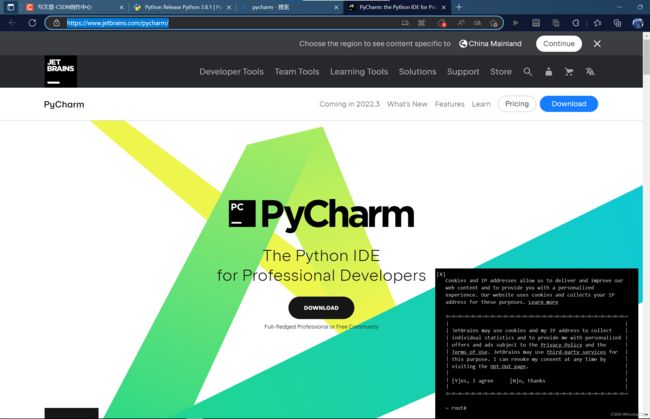Viewport: 650px width, 419px height.
Task: Open the Solutions menu
Action: click(417, 72)
